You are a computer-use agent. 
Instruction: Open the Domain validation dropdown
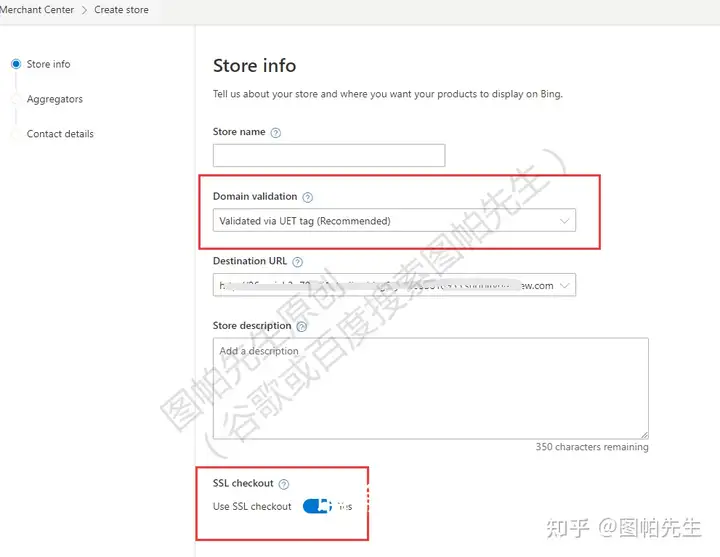click(x=394, y=221)
